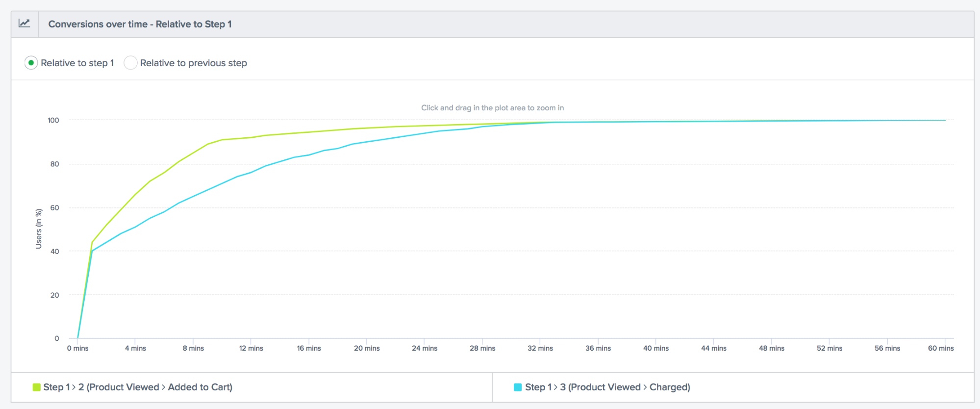The height and width of the screenshot is (409, 980).
Task: Click the 'Relative to previous step' label
Action: [194, 63]
